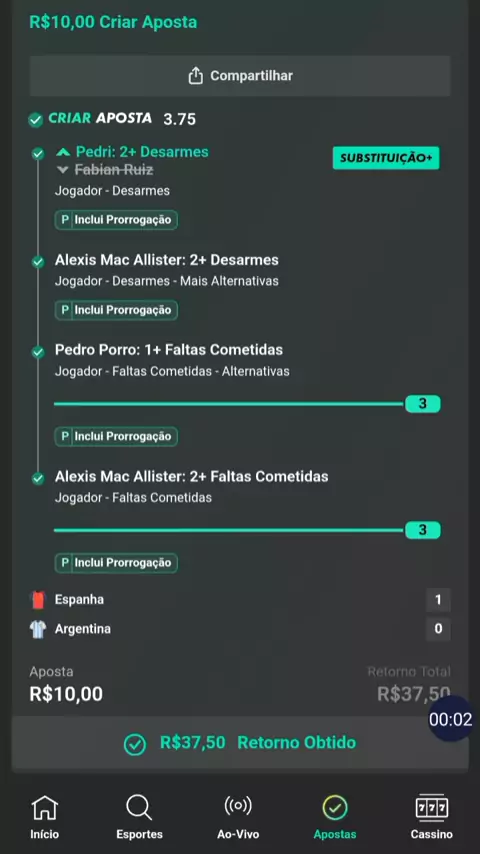Open the Cassino slot machine icon

tap(432, 808)
